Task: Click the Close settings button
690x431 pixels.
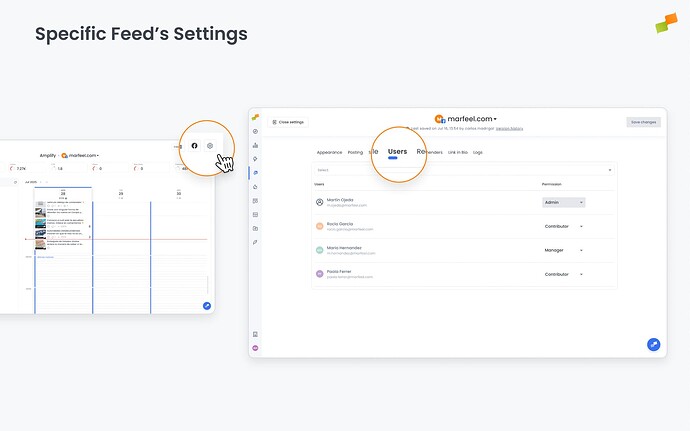Action: pyautogui.click(x=288, y=122)
